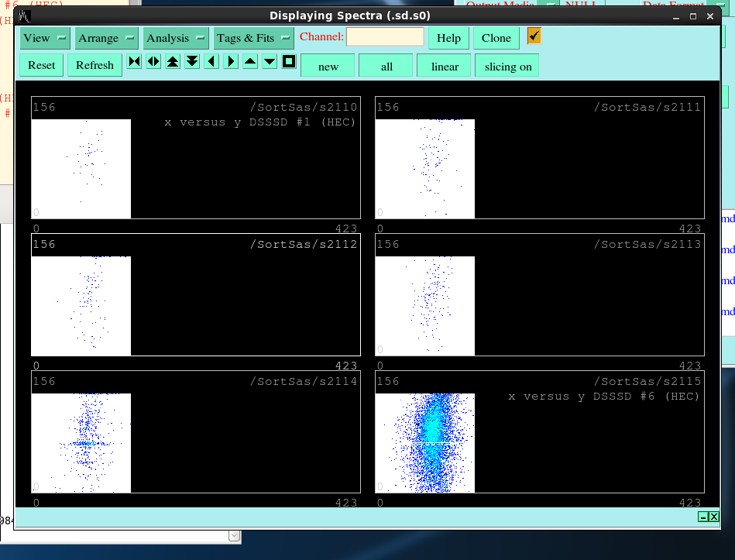This screenshot has width=735, height=560.
Task: Click the X icon in bottom status bar
Action: (x=713, y=517)
